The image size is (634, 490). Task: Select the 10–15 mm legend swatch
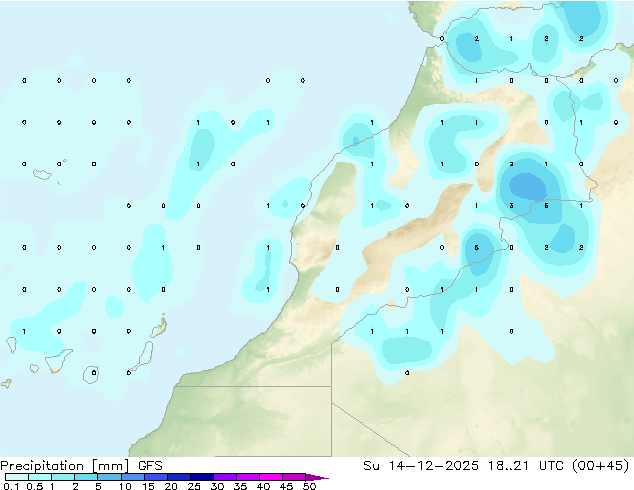[132, 477]
